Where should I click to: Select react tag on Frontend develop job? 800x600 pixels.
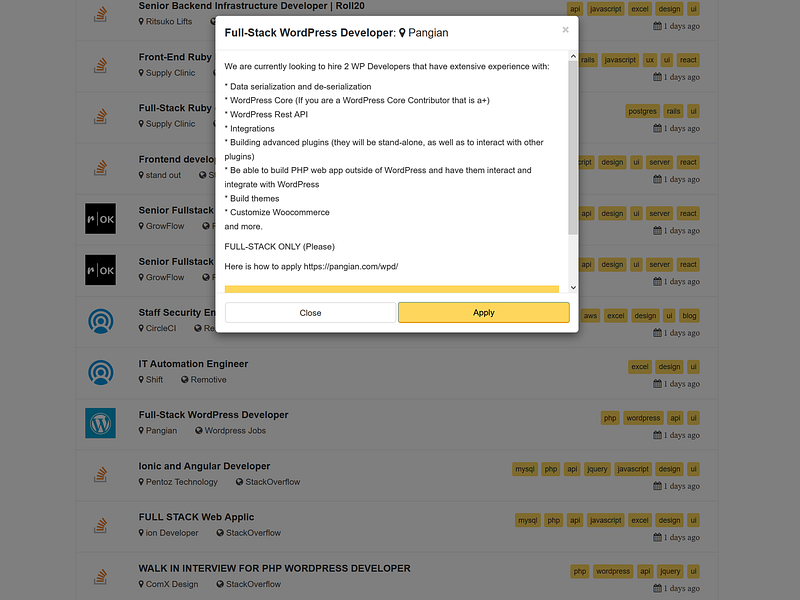click(x=688, y=162)
